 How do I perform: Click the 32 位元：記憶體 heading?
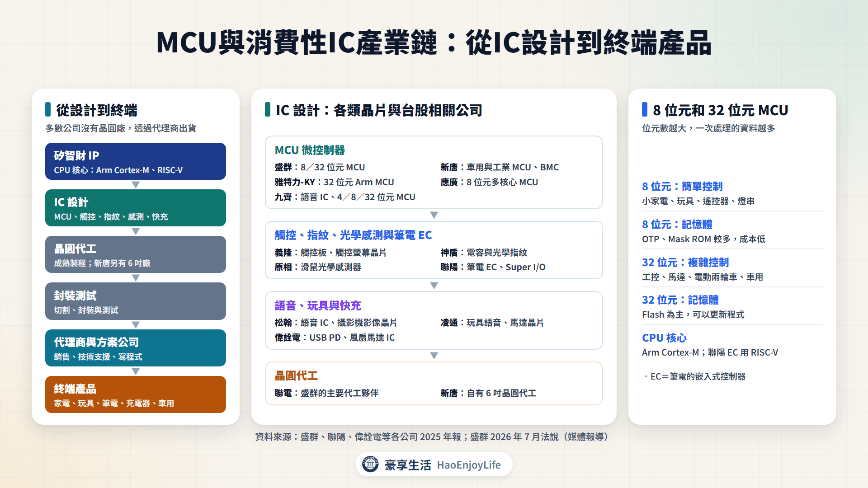(x=680, y=300)
